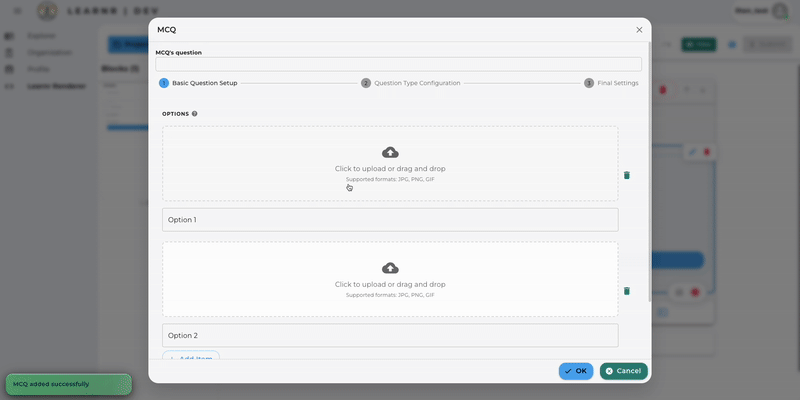Click the OPTIONS section label
Screen dimensions: 800x400
pyautogui.click(x=176, y=114)
